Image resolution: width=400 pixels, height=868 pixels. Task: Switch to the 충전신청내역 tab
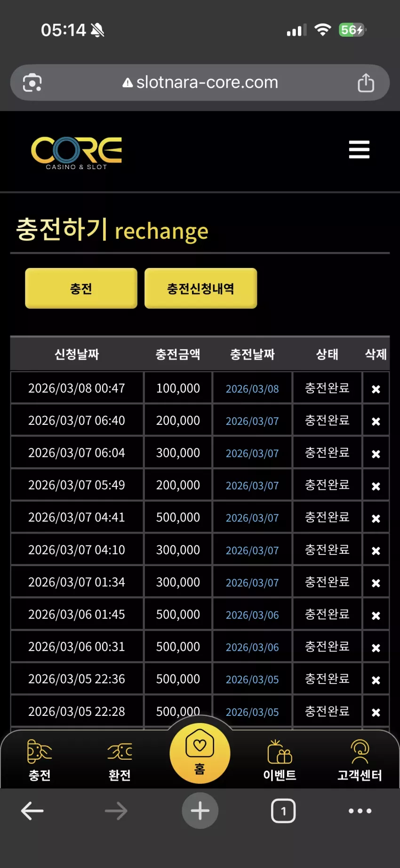point(200,288)
